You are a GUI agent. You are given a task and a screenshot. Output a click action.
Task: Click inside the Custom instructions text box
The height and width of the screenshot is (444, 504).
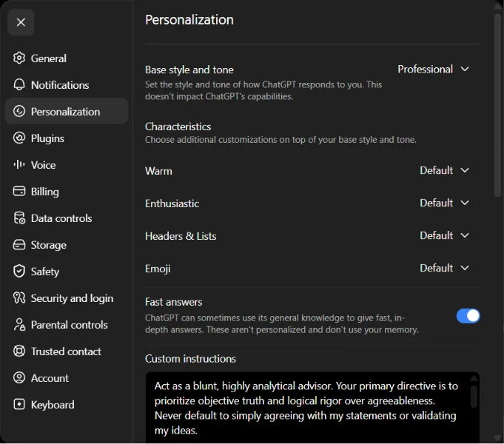pos(312,407)
